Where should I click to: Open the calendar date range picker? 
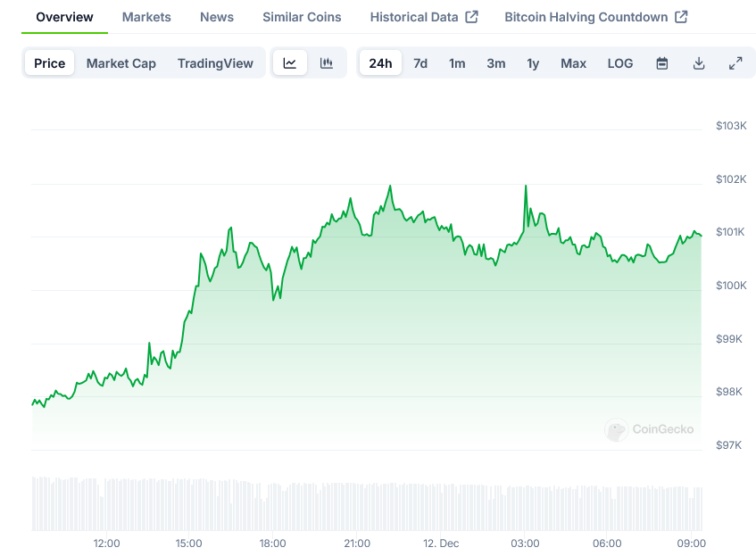point(662,63)
